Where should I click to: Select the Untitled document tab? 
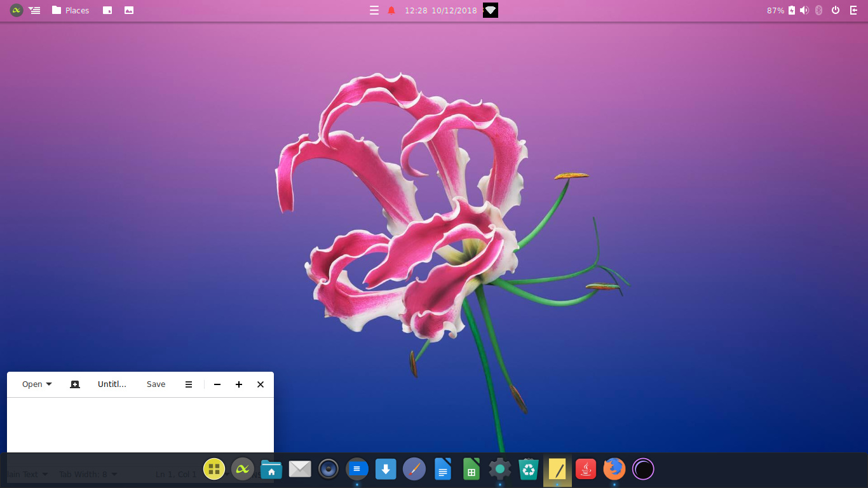(112, 384)
